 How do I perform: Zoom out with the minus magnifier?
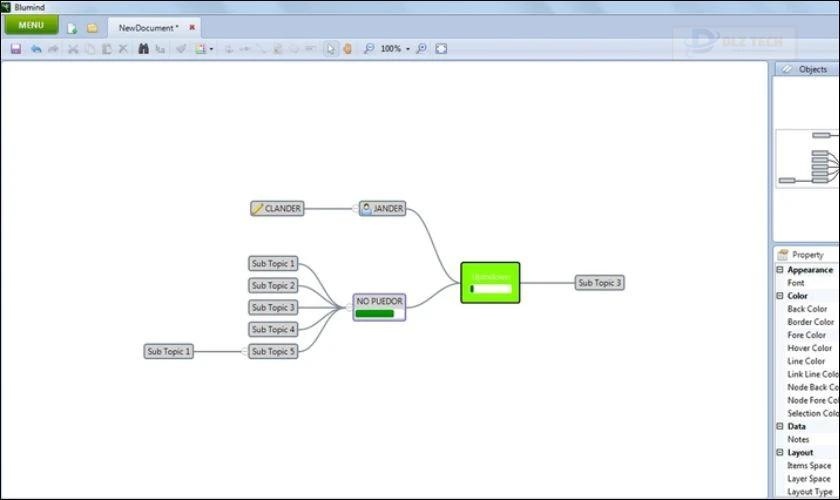(x=369, y=49)
